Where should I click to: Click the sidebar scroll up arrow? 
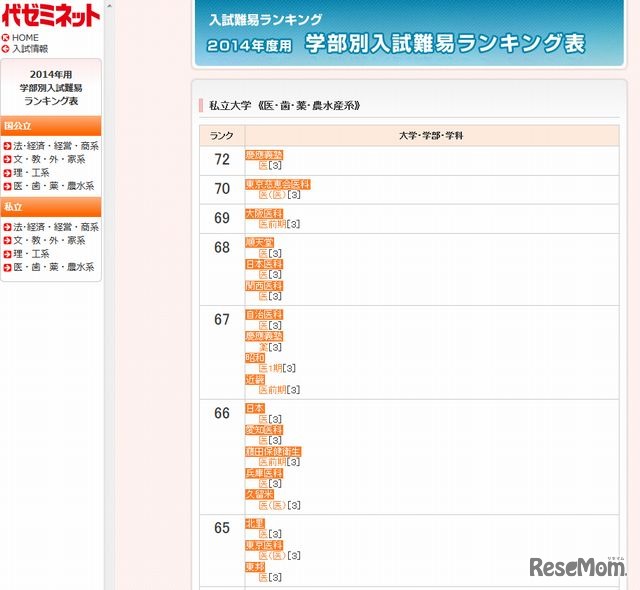tap(109, 6)
